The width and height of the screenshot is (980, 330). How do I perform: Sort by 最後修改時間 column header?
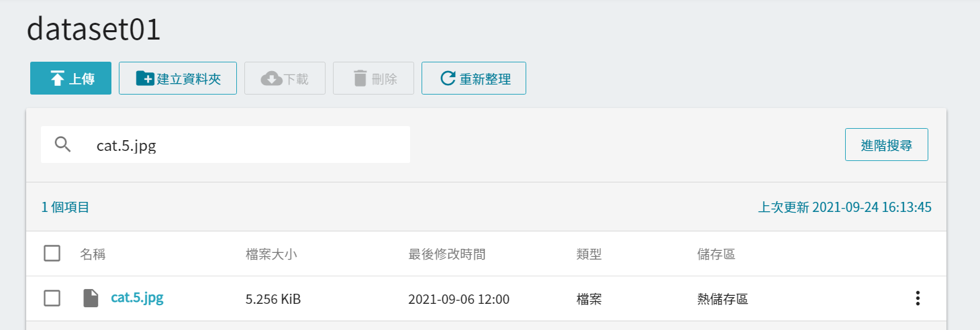pyautogui.click(x=447, y=254)
